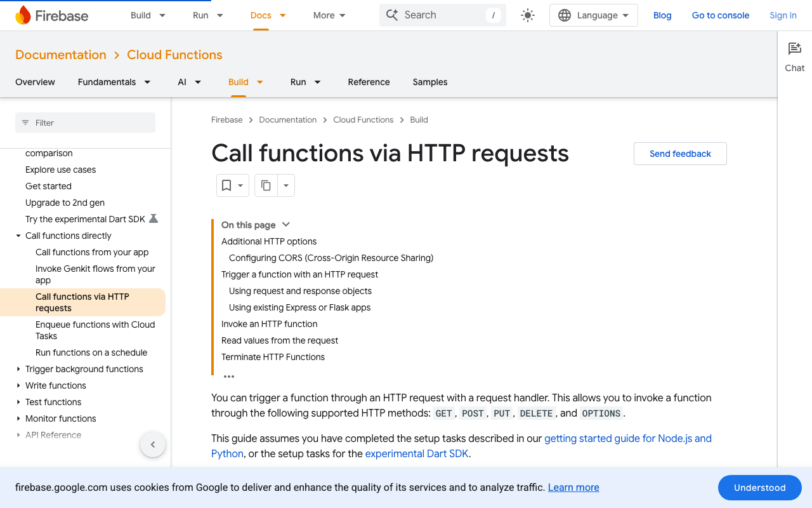Expand Test functions in sidebar

point(18,402)
